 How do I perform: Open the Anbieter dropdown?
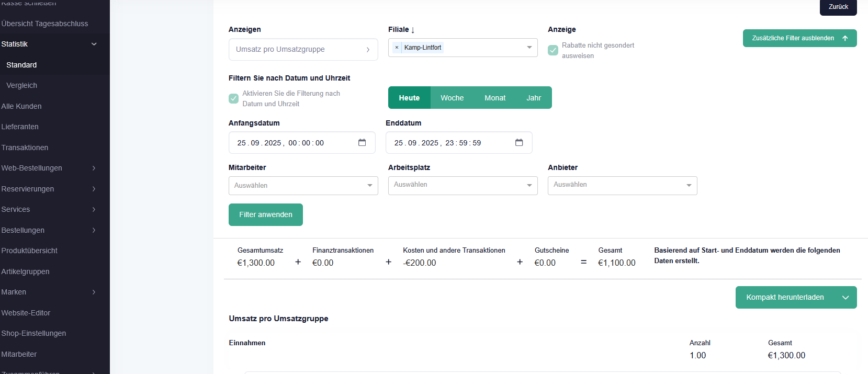pos(622,185)
